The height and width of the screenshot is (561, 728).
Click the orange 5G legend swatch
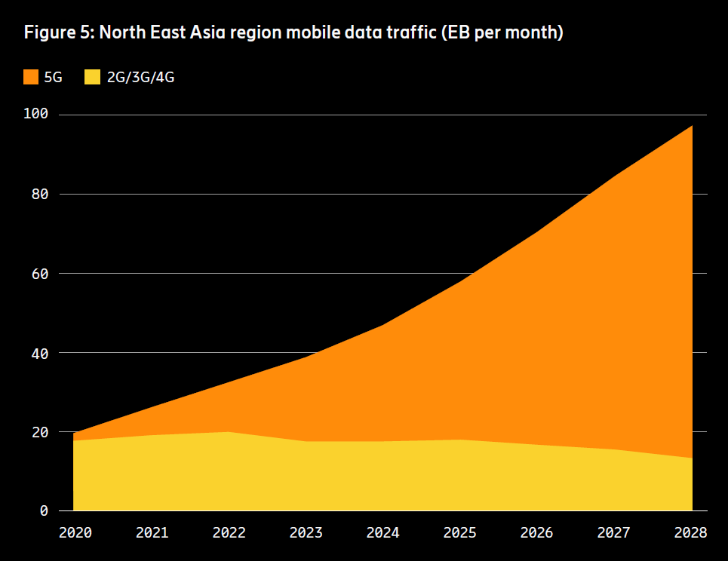(x=32, y=76)
